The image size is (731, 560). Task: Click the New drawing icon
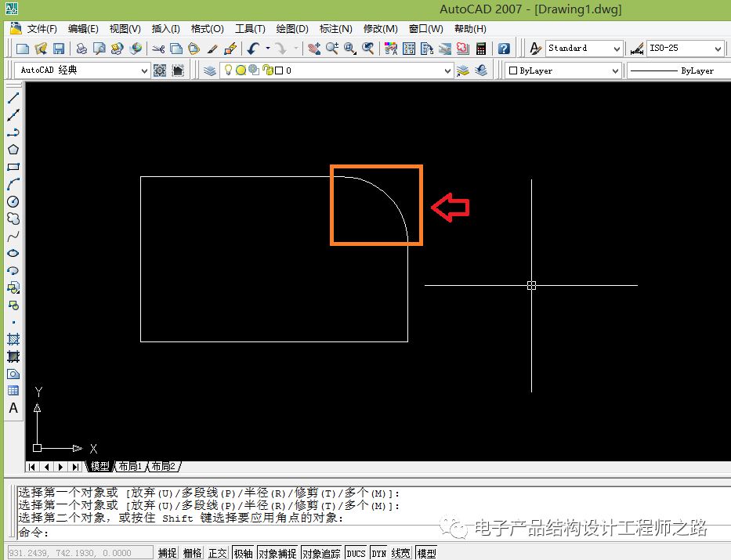pos(23,49)
